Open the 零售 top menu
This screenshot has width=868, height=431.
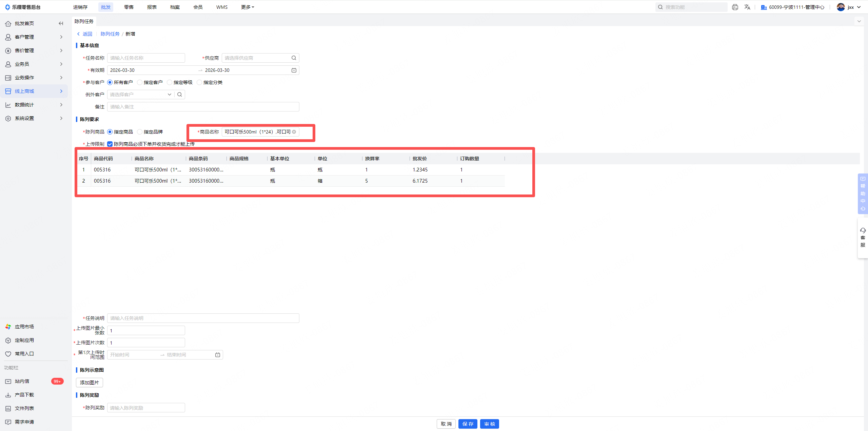pyautogui.click(x=129, y=7)
